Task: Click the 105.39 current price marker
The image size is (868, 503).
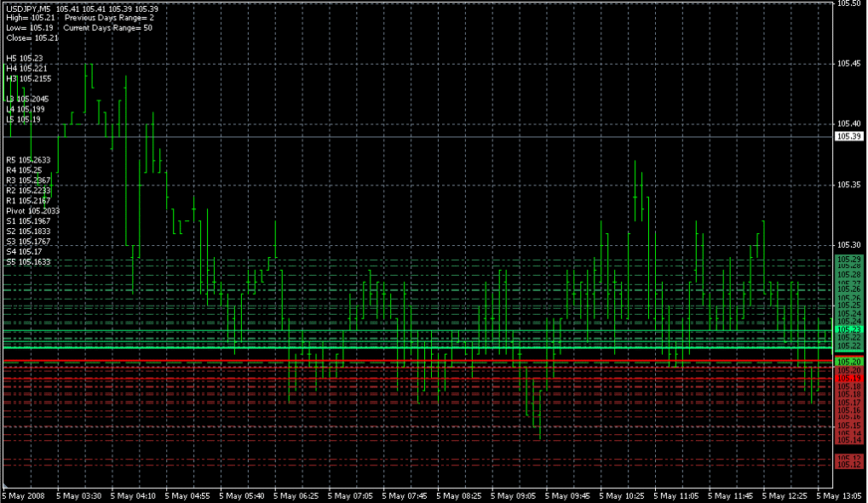Action: pyautogui.click(x=848, y=136)
